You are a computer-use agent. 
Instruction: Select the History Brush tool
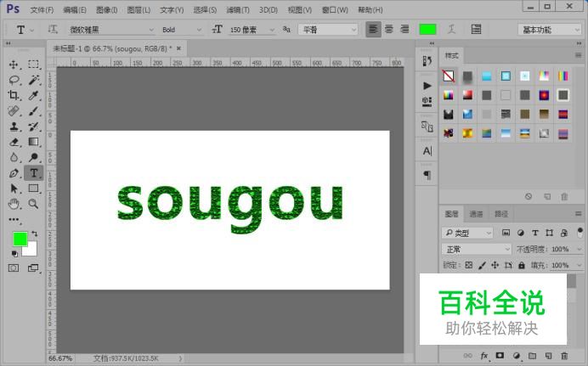(33, 127)
